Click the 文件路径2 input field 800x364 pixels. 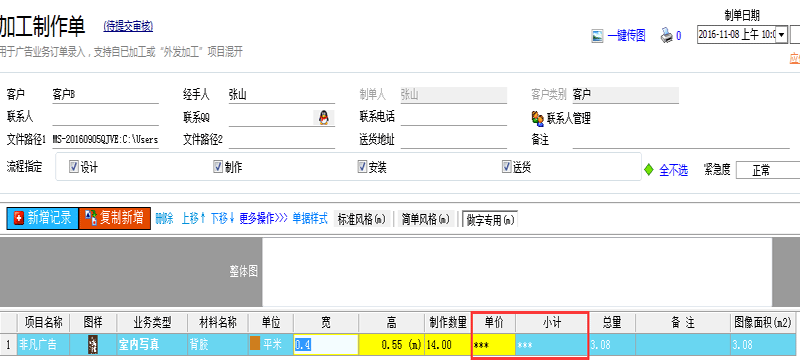point(282,140)
